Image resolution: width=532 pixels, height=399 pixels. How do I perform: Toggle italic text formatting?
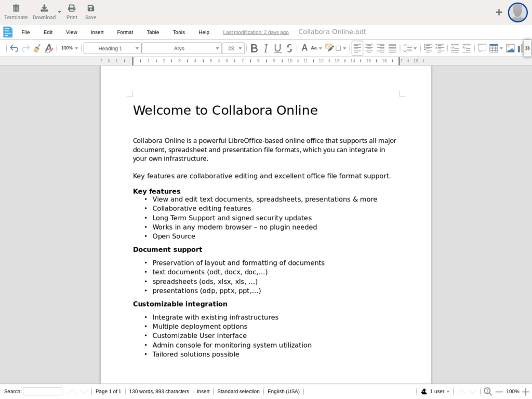(x=265, y=48)
